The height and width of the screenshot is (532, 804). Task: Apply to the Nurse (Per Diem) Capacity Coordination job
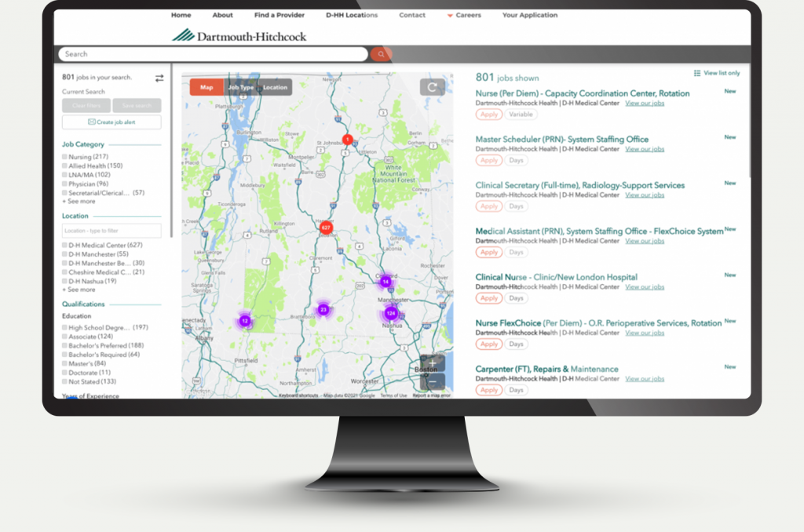[x=488, y=115]
